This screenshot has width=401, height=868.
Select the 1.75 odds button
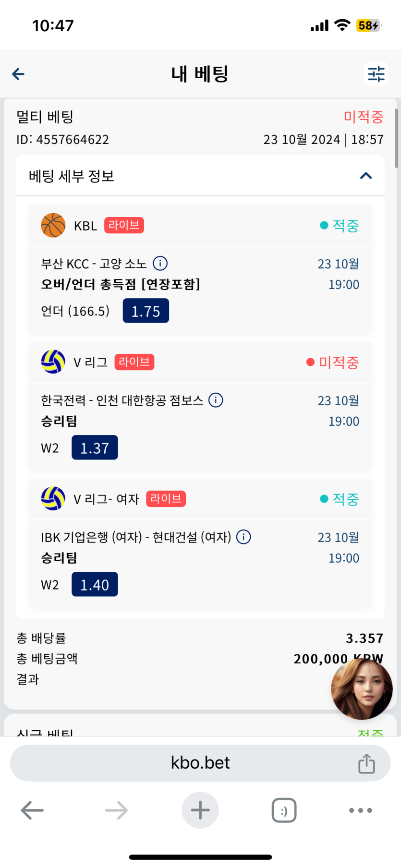[x=146, y=311]
